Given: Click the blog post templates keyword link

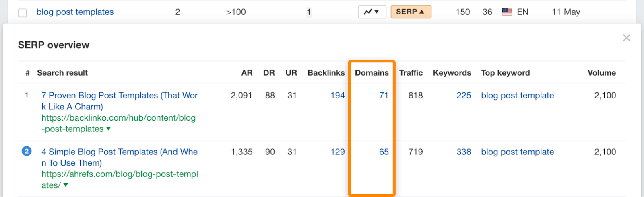Looking at the screenshot, I should (75, 12).
